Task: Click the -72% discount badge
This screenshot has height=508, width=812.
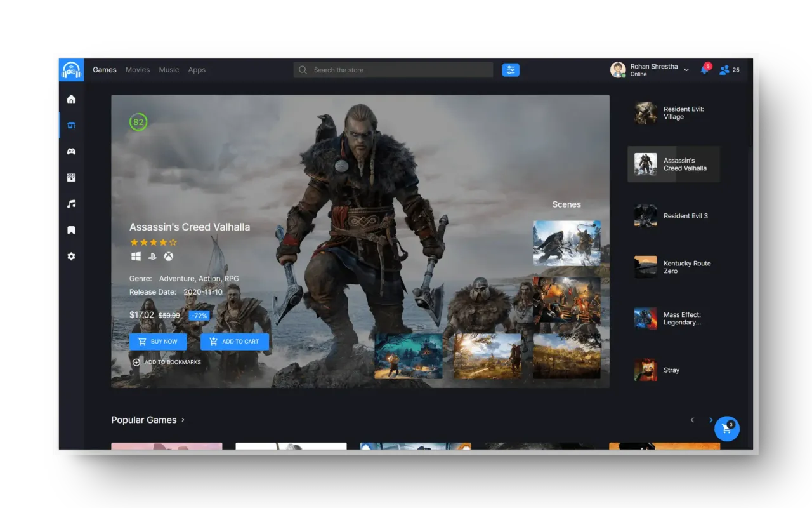Action: tap(199, 316)
